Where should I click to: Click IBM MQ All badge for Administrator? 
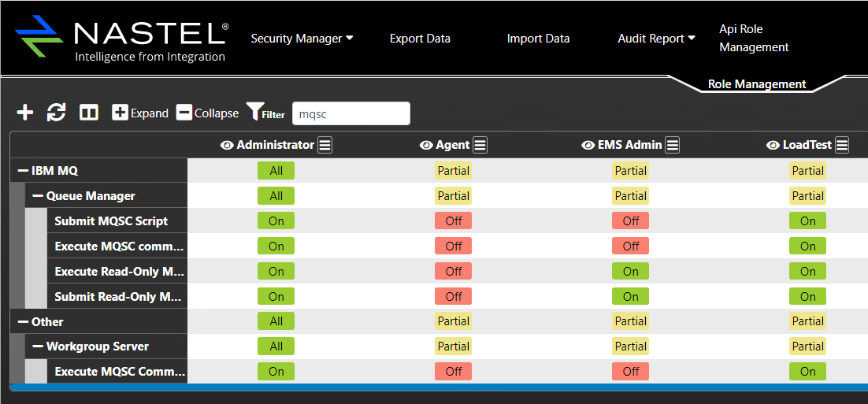pyautogui.click(x=276, y=171)
